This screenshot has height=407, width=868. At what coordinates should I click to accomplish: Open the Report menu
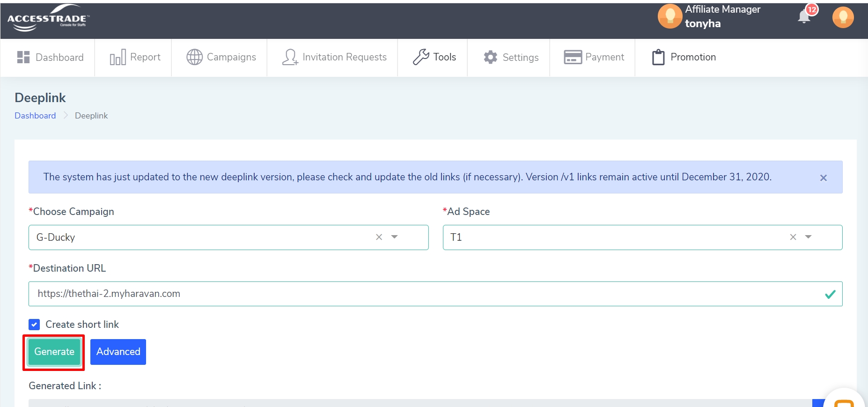[x=135, y=57]
